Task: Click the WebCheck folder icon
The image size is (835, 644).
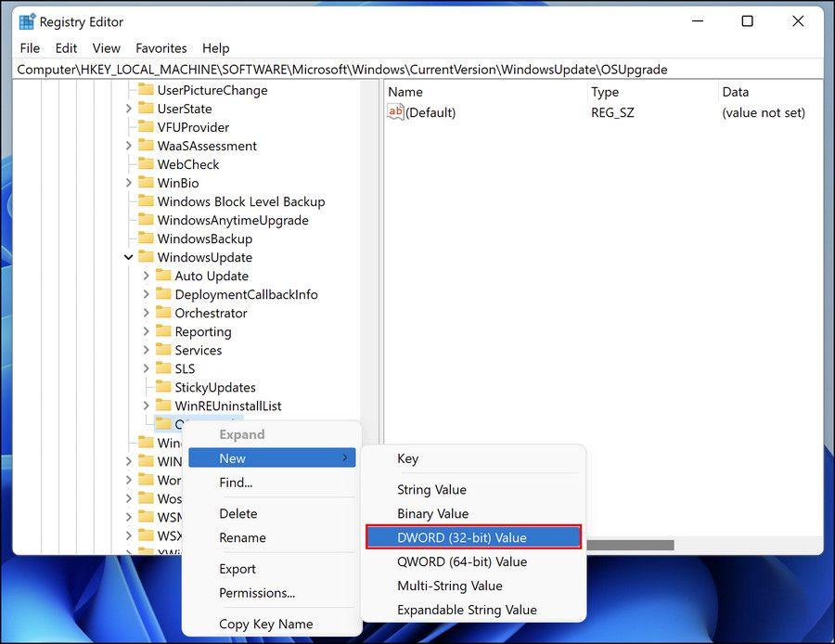Action: 146,164
